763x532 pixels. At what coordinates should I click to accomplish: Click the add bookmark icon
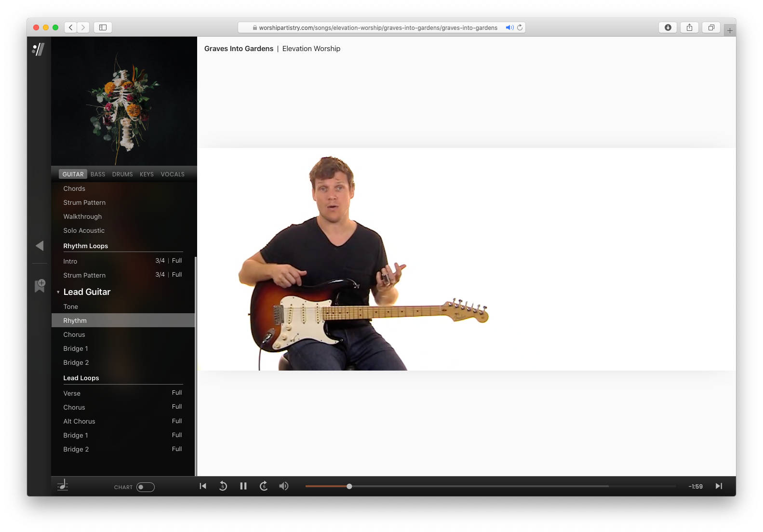(x=40, y=285)
